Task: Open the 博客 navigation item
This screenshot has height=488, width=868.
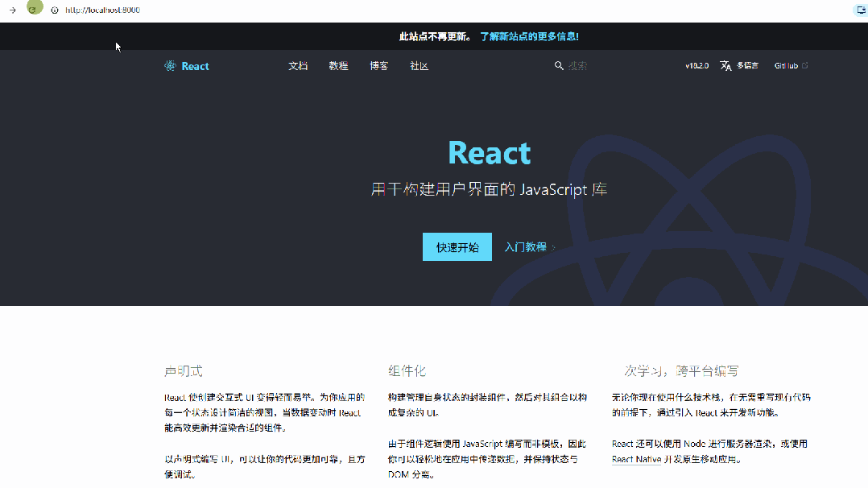Action: (378, 66)
